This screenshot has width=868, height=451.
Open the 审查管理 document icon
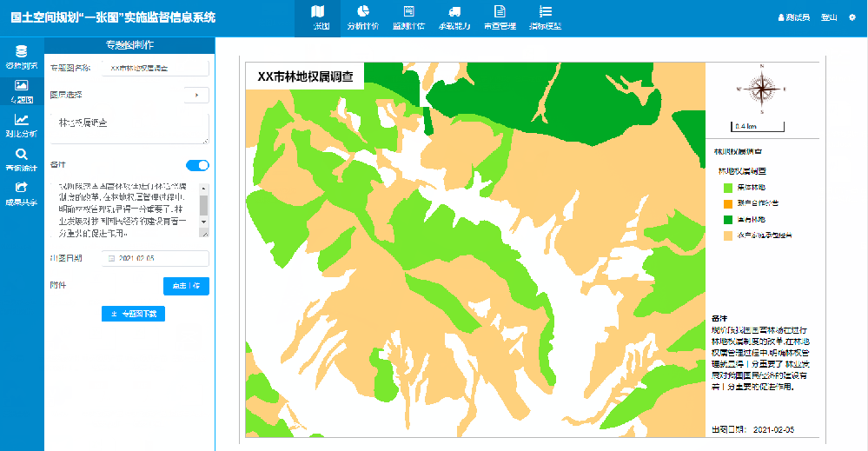click(500, 11)
